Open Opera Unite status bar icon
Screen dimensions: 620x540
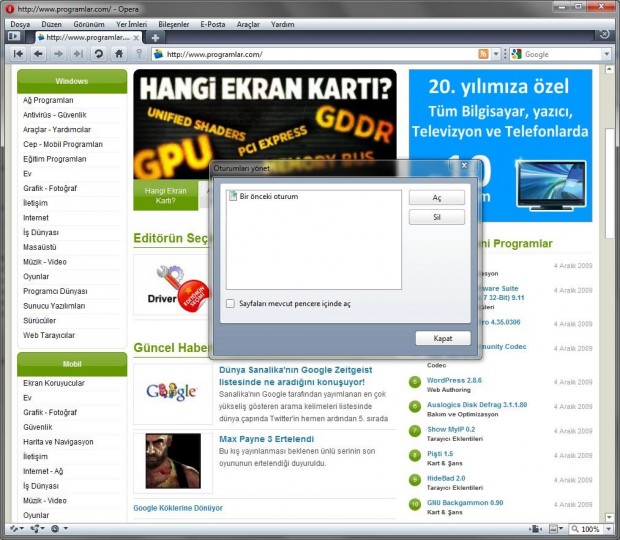[36, 529]
